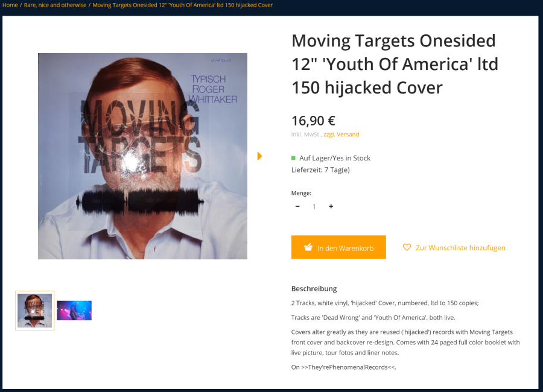The height and width of the screenshot is (392, 543).
Task: Open the 'zzgl. Versand' shipping link
Action: (341, 134)
